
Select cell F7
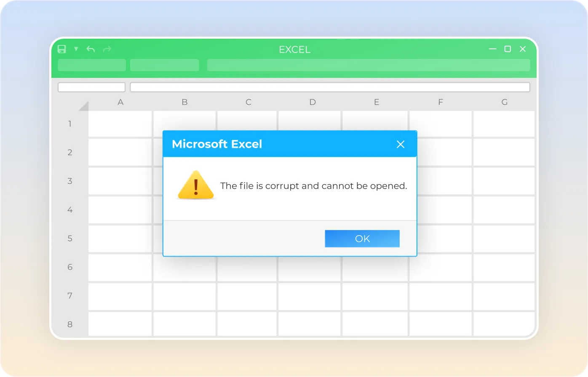point(441,297)
